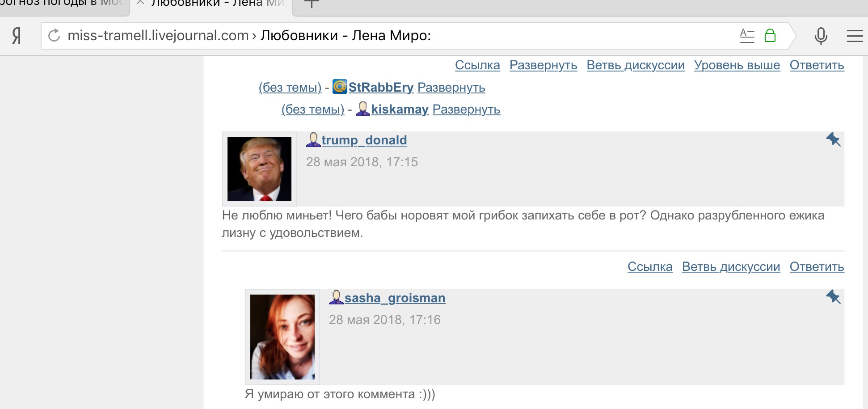Open the sasha_groisman username link
This screenshot has width=868, height=409.
pos(395,298)
